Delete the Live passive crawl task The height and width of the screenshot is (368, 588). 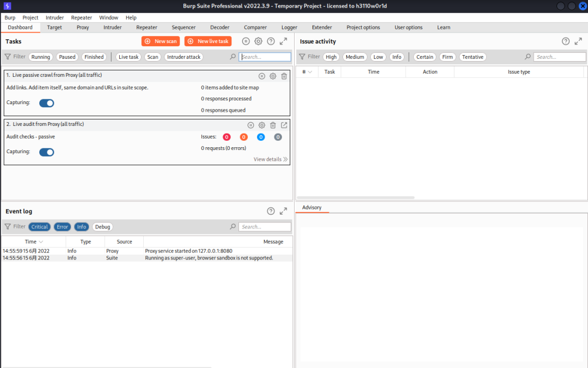coord(284,76)
